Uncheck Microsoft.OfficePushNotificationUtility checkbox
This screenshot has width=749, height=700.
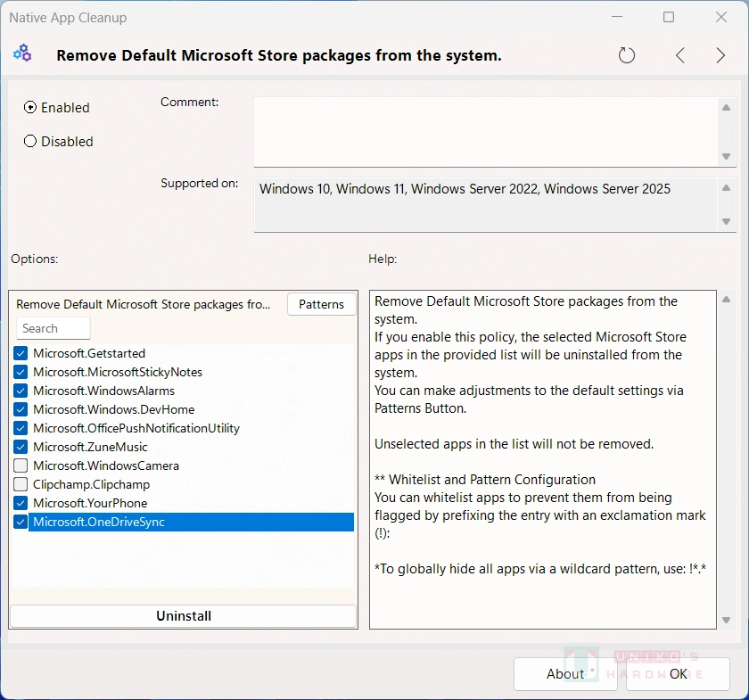point(21,428)
